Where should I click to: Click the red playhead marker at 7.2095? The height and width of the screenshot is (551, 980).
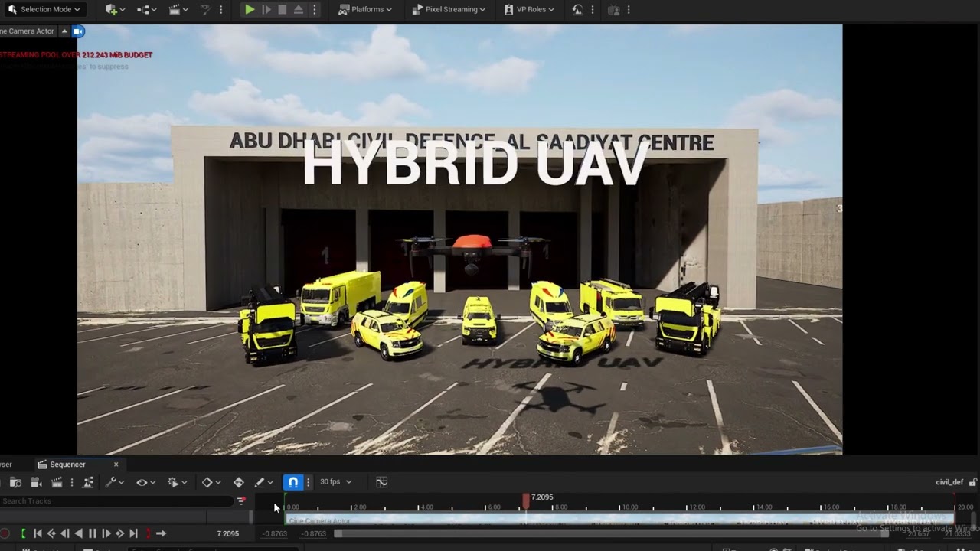click(525, 500)
